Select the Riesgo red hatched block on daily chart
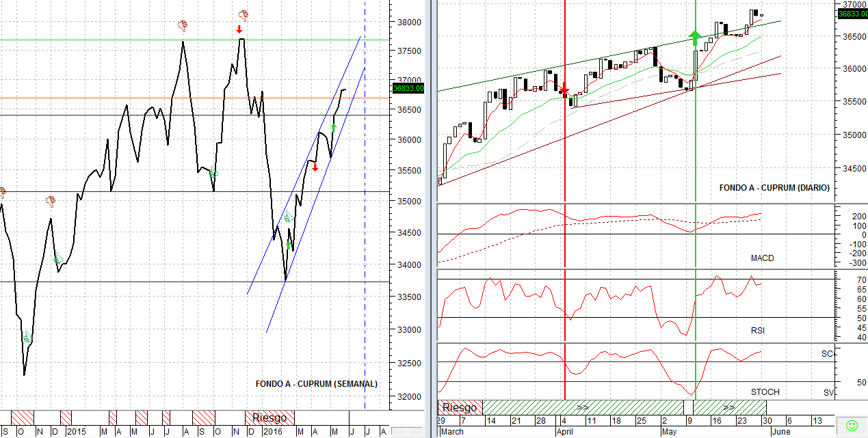This screenshot has width=868, height=438. (x=460, y=407)
